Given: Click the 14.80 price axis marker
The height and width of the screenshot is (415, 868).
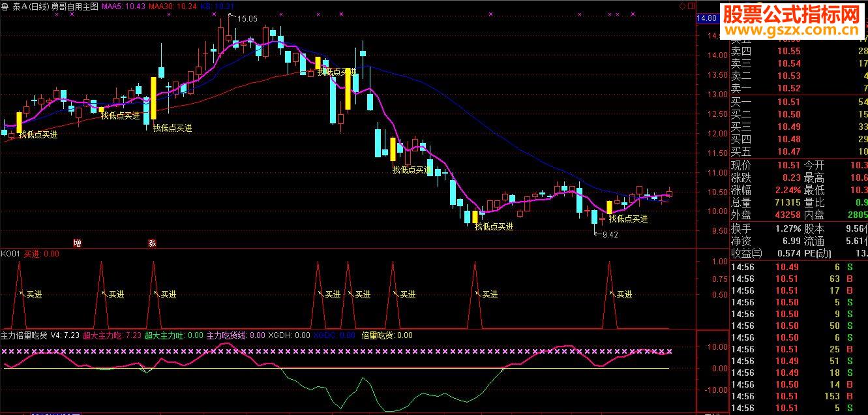Looking at the screenshot, I should (x=707, y=18).
